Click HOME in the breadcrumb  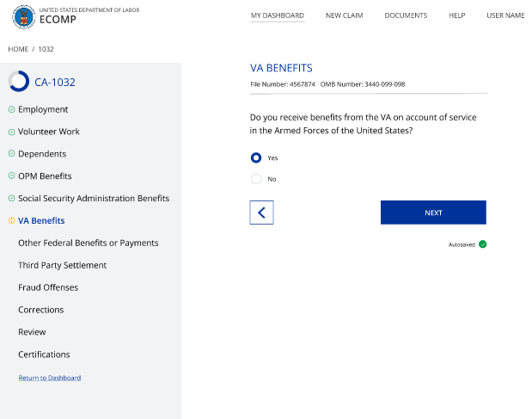18,49
